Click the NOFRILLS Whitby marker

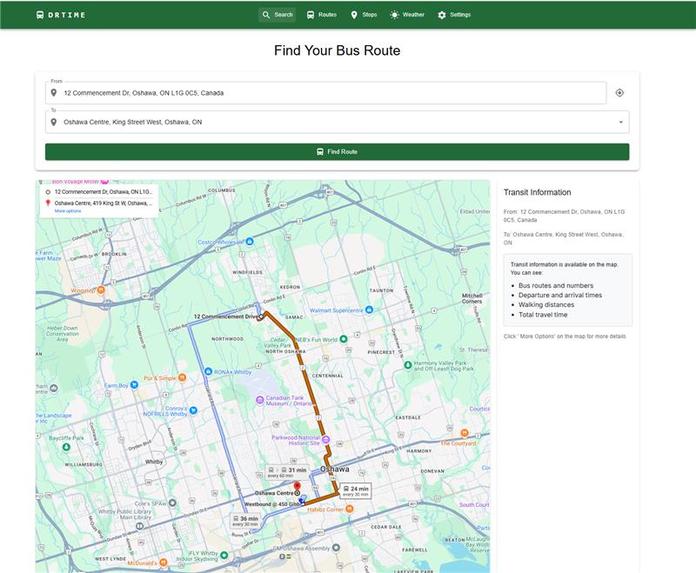point(193,411)
